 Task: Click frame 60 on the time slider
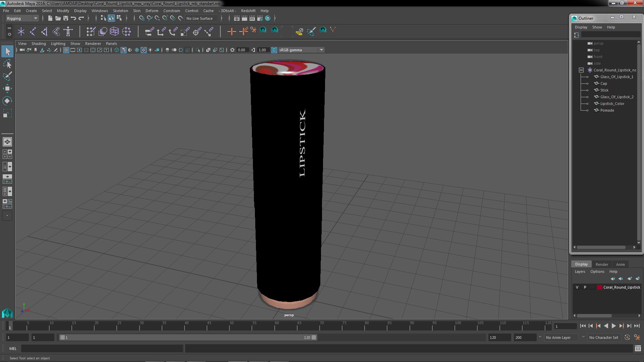(x=277, y=326)
